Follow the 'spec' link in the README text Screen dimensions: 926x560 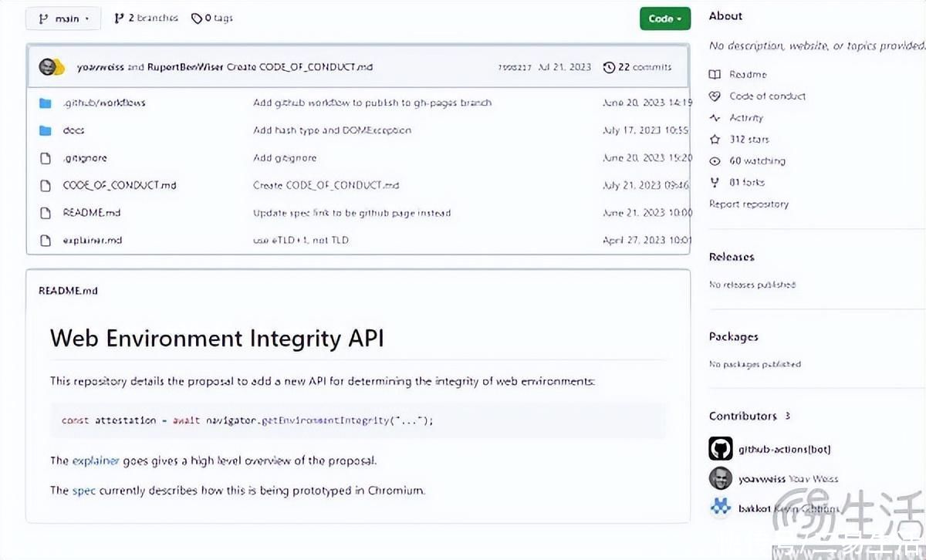(x=84, y=491)
